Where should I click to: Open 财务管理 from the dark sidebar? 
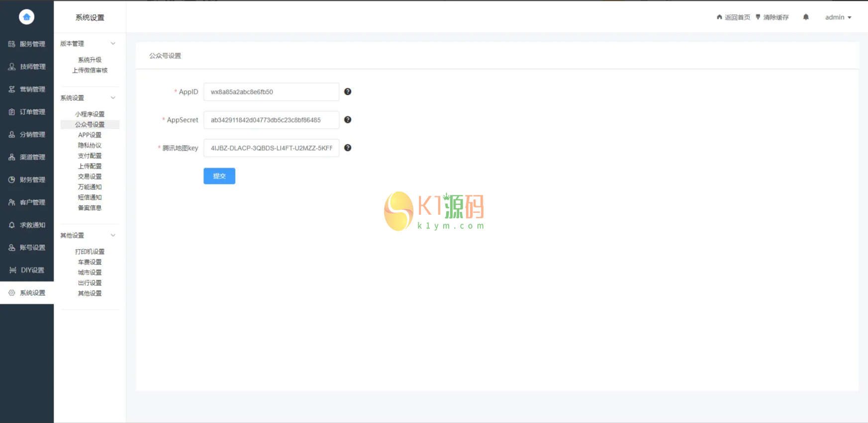(x=27, y=179)
